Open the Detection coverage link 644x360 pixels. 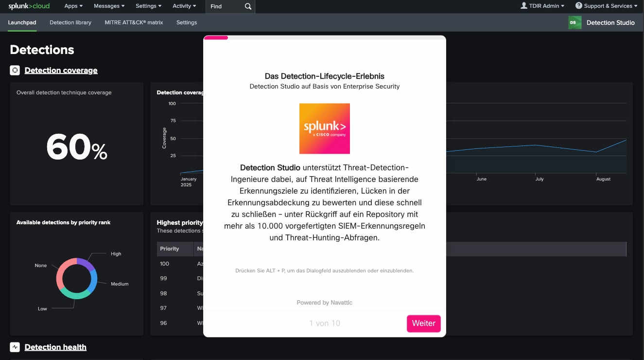(61, 70)
